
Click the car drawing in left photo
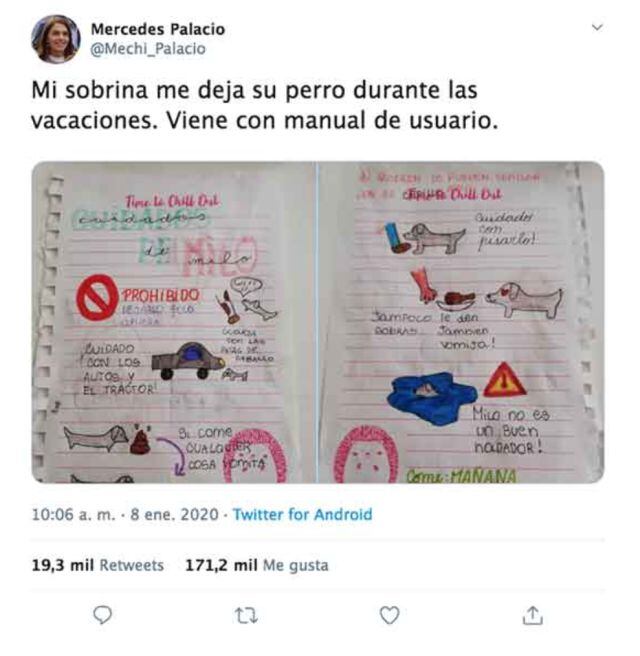coord(188,361)
